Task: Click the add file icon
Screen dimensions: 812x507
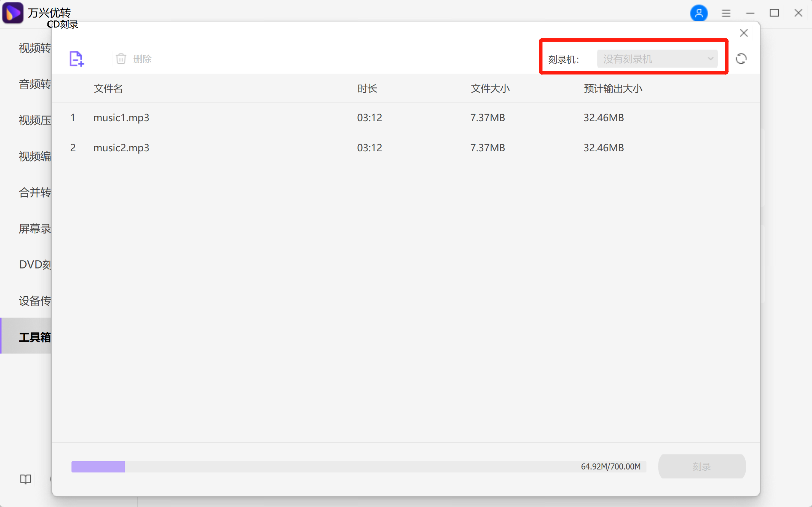Action: pyautogui.click(x=76, y=59)
